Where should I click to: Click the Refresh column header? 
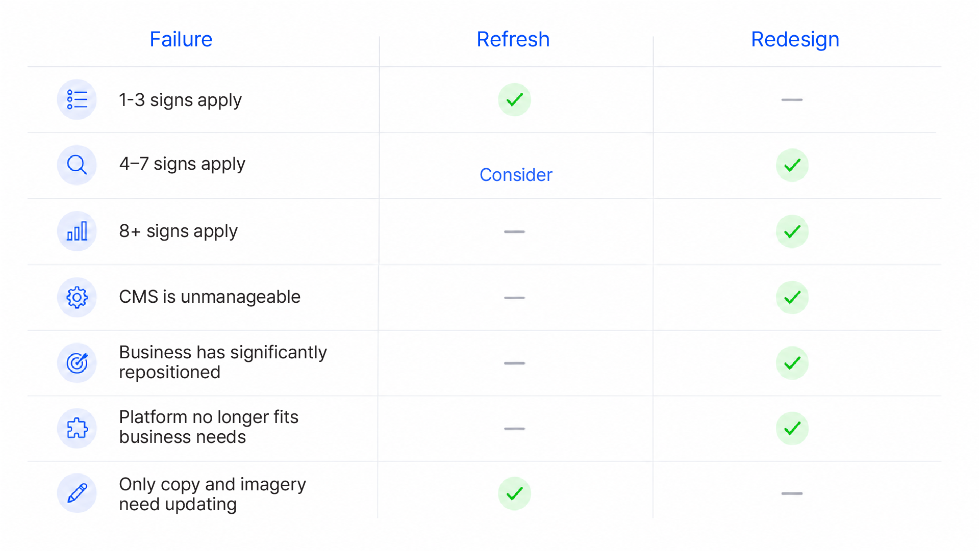tap(513, 39)
